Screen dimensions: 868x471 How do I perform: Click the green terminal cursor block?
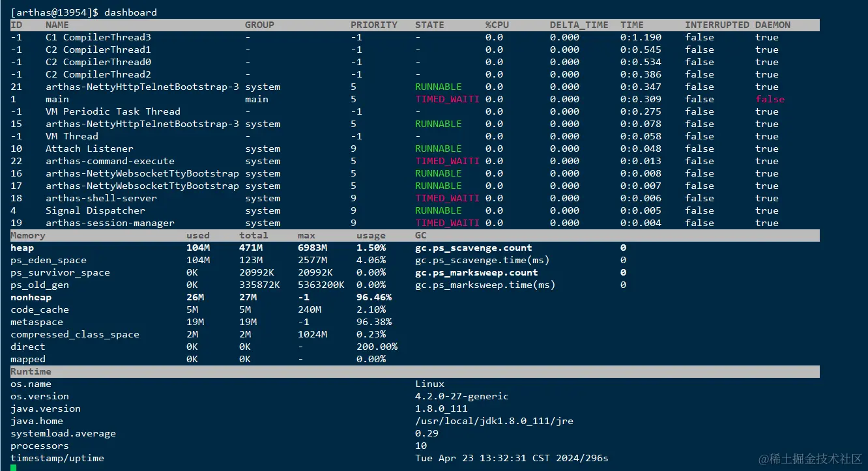point(14,468)
